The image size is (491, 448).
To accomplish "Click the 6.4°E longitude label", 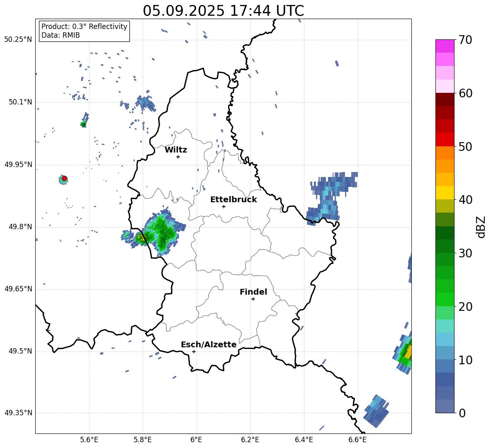I will point(304,440).
